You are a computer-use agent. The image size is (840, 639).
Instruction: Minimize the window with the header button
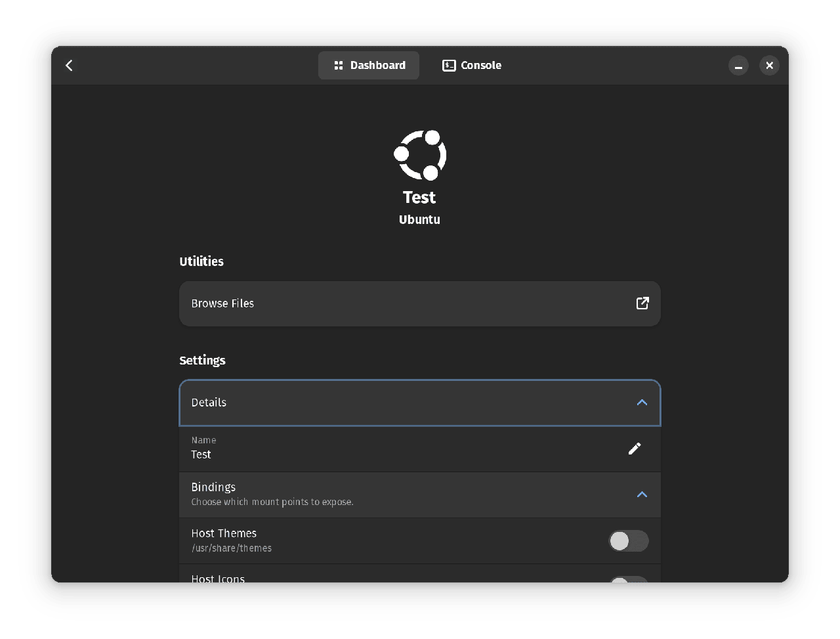[x=738, y=66]
